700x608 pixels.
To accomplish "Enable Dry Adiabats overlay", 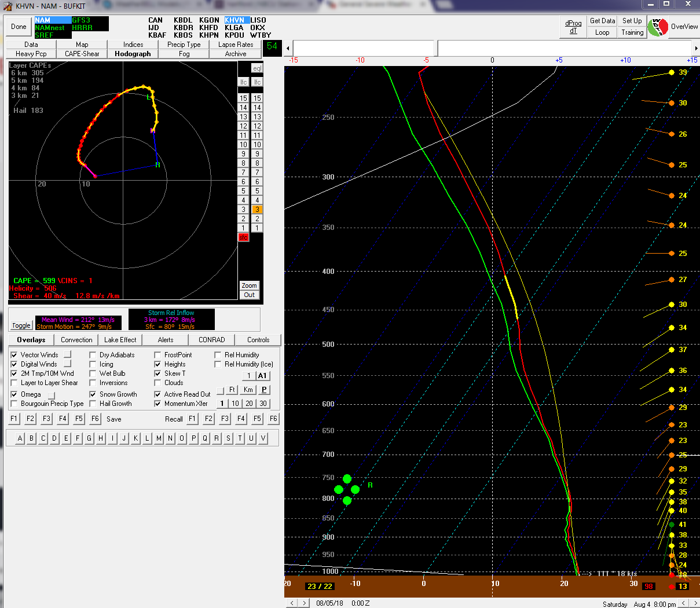I will [x=93, y=355].
